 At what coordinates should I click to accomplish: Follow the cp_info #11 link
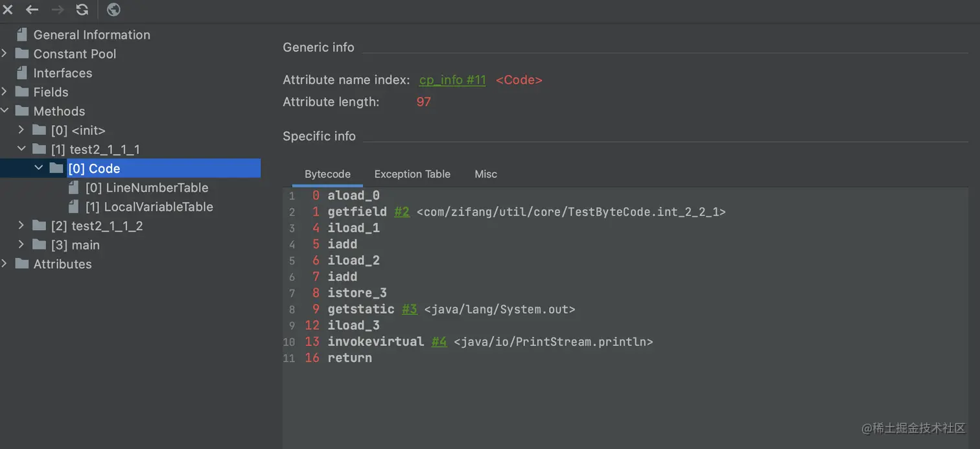[452, 80]
